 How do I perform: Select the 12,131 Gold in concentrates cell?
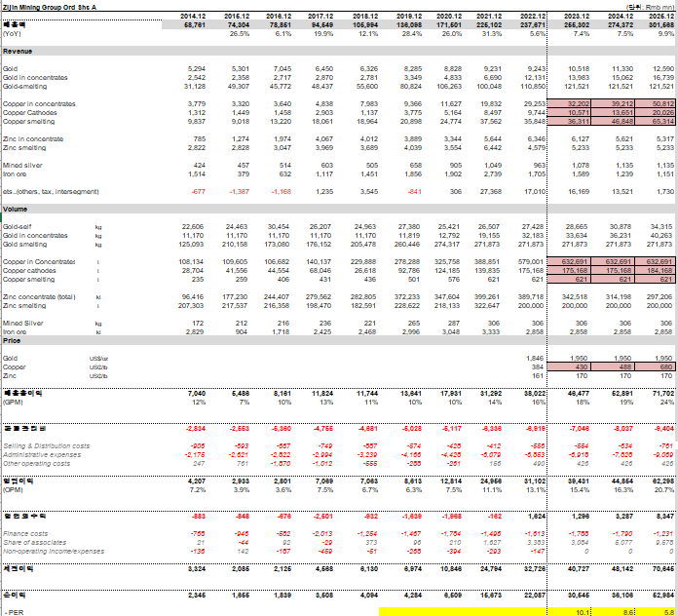(x=535, y=77)
